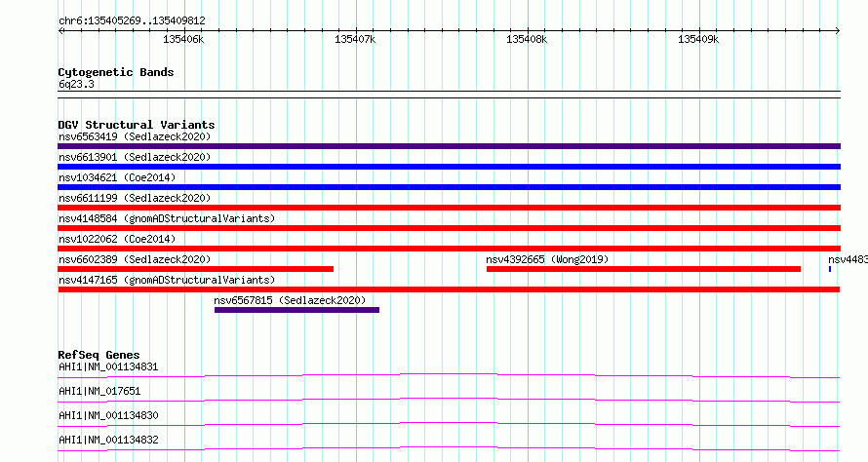Click the right arrowhead of the ruler
868x462 pixels.
click(x=838, y=31)
